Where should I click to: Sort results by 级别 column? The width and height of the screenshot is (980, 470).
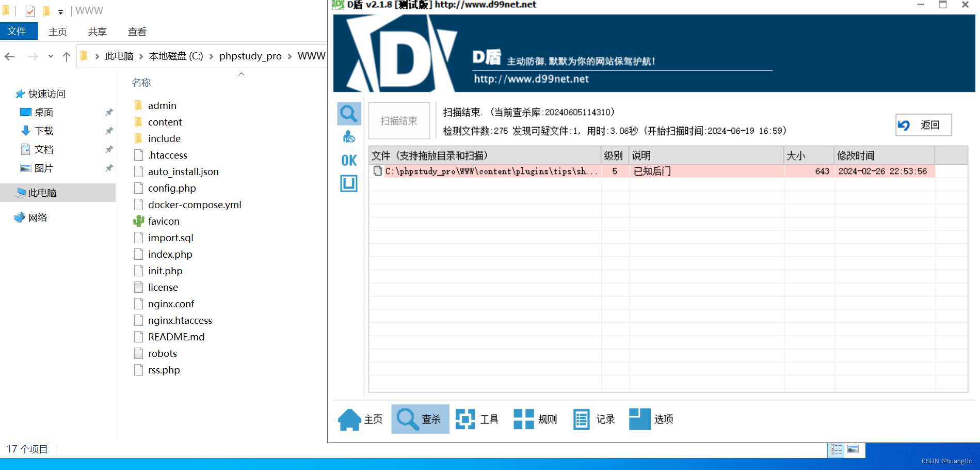pyautogui.click(x=615, y=155)
